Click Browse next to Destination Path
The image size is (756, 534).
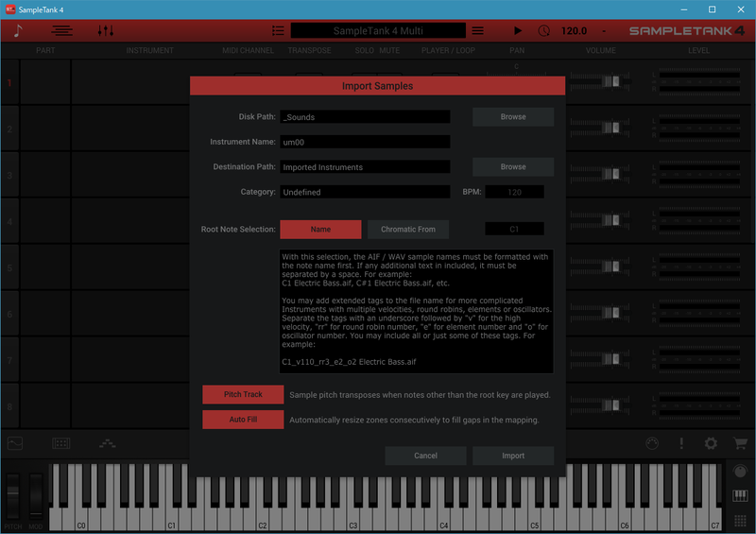pyautogui.click(x=513, y=166)
